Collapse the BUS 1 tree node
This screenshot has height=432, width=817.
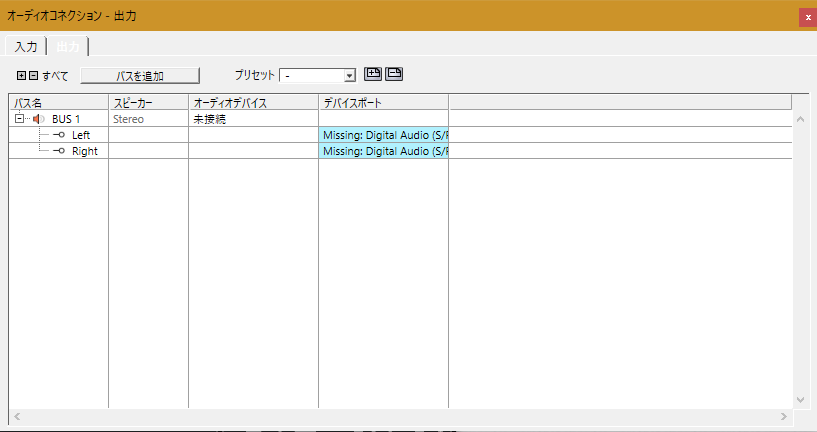(19, 119)
